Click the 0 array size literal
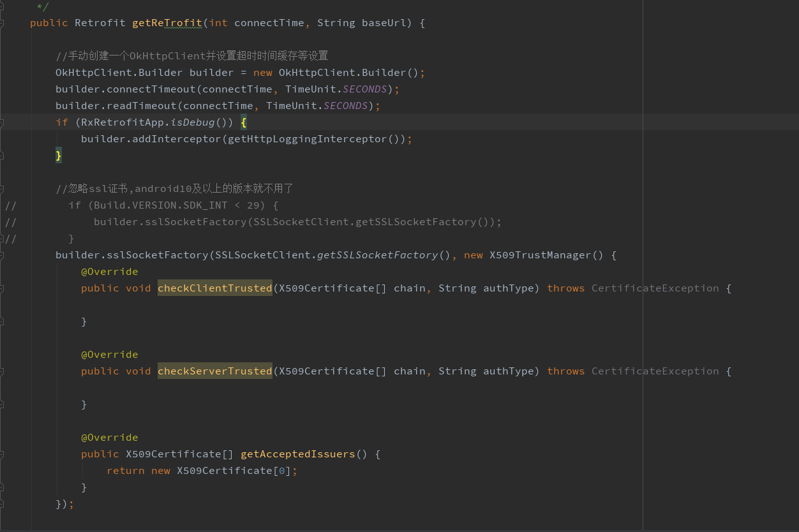Viewport: 799px width, 532px height. coord(282,471)
